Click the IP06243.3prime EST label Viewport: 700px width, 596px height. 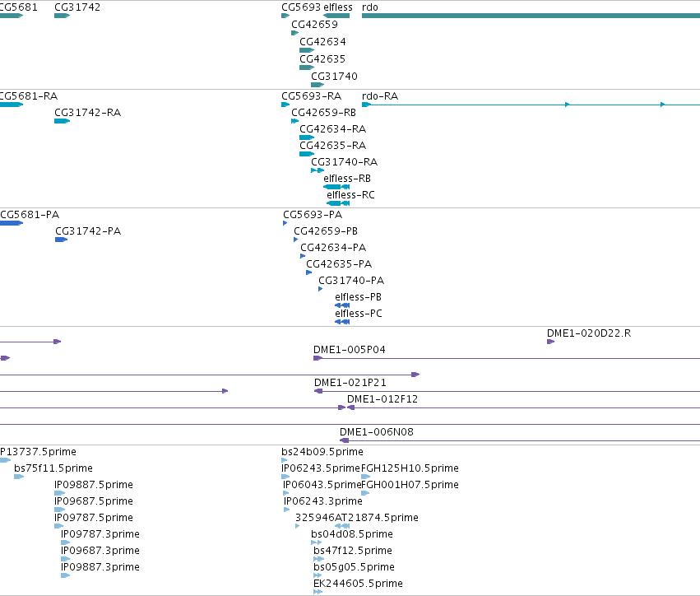(323, 501)
